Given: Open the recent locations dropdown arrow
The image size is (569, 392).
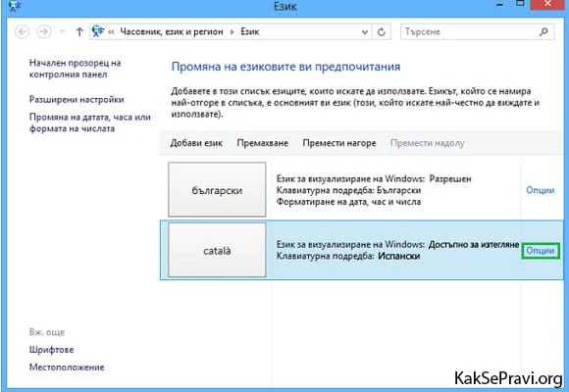Looking at the screenshot, I should (63, 32).
